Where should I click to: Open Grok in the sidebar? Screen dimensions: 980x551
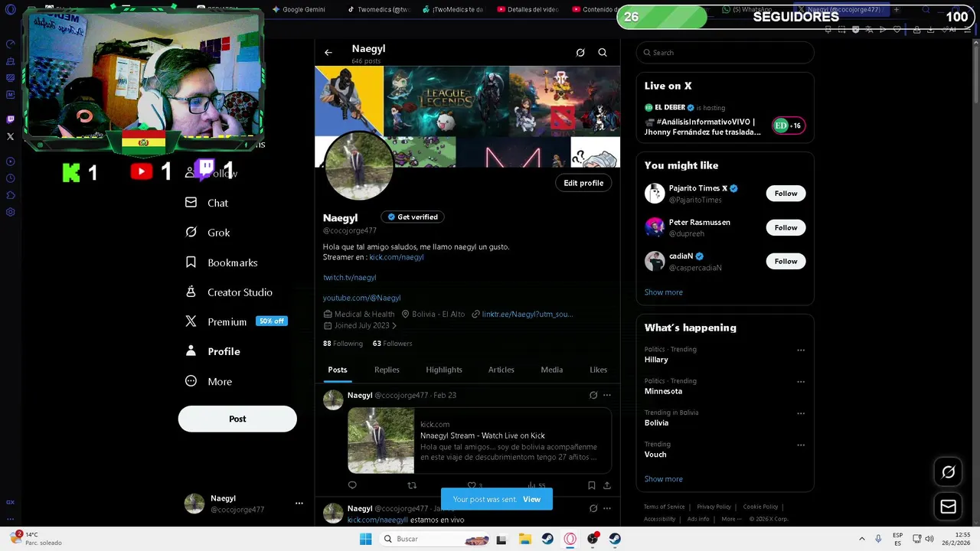[x=207, y=233]
